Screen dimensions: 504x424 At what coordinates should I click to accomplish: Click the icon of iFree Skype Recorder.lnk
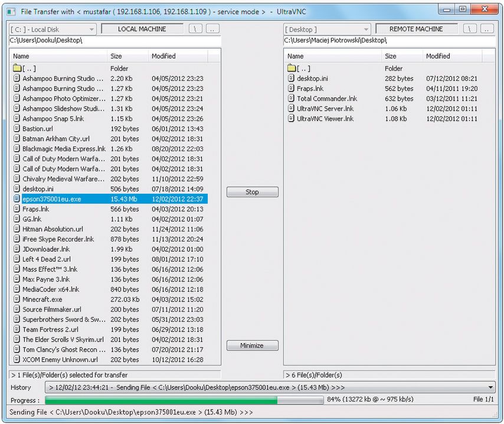(17, 239)
